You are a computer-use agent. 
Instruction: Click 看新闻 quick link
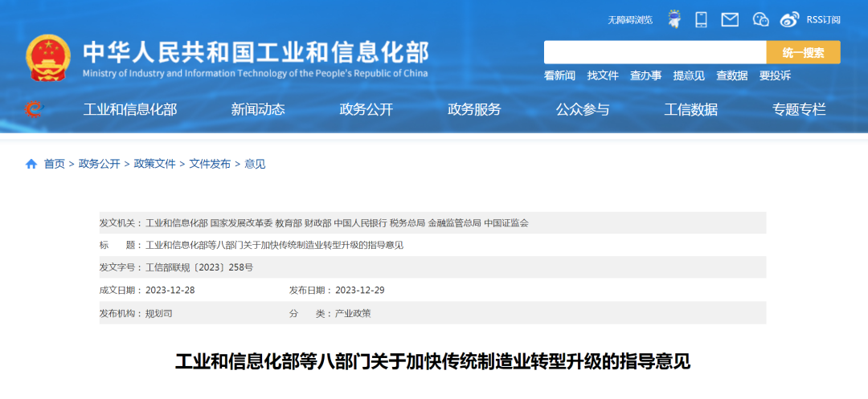coord(559,75)
